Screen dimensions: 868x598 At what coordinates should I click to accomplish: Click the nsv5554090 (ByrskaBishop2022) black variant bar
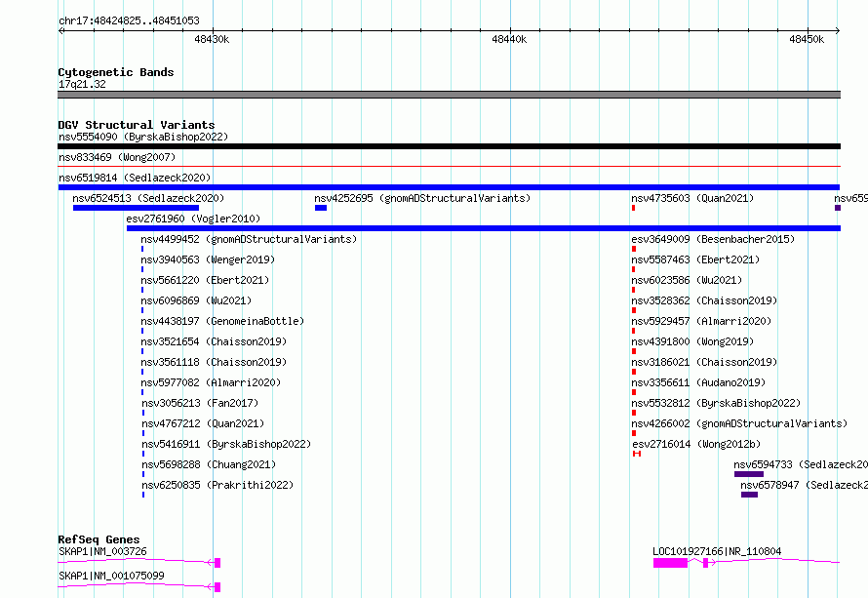[449, 146]
